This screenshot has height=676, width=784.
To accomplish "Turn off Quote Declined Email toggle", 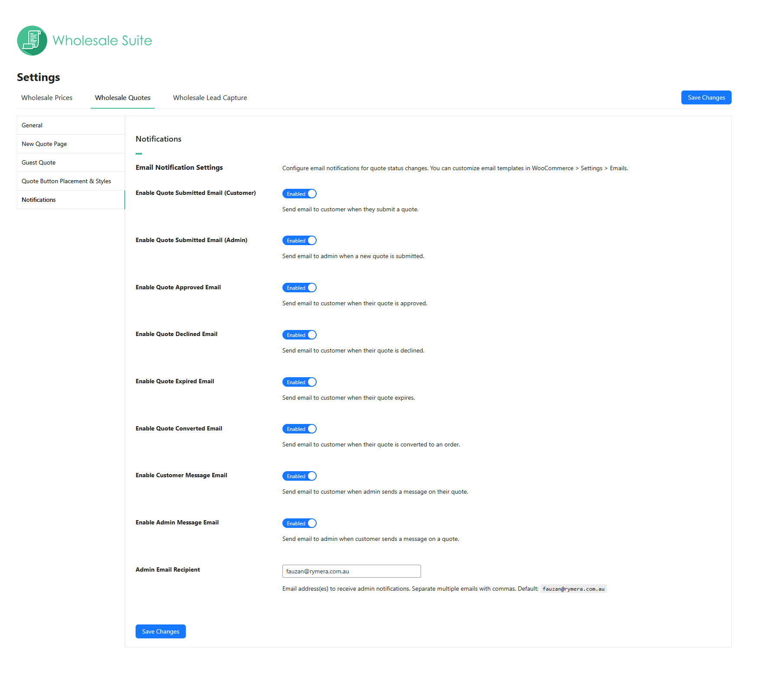I will (299, 335).
